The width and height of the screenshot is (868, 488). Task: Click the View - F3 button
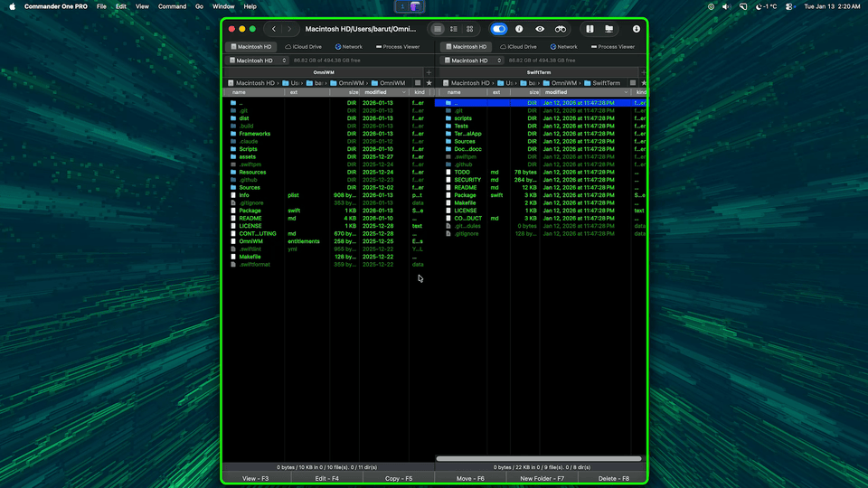pos(256,478)
